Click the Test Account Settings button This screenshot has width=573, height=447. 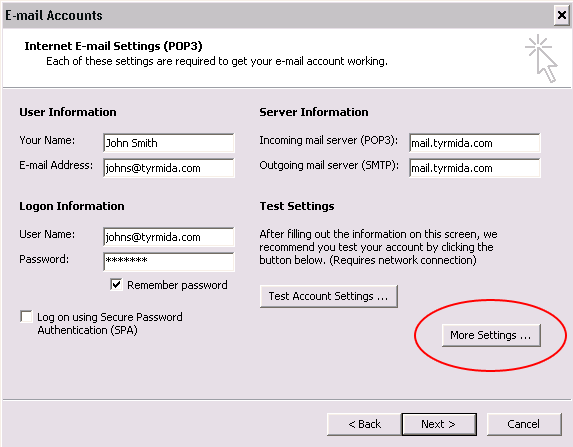pos(329,296)
